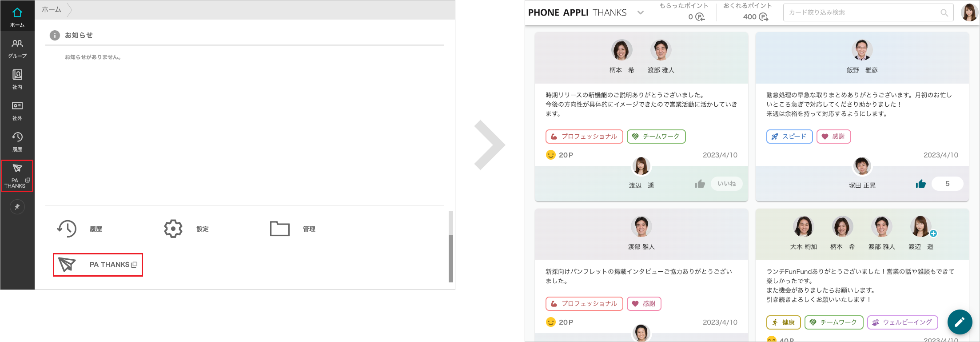
Task: Click the pencil compose floating button
Action: (960, 322)
